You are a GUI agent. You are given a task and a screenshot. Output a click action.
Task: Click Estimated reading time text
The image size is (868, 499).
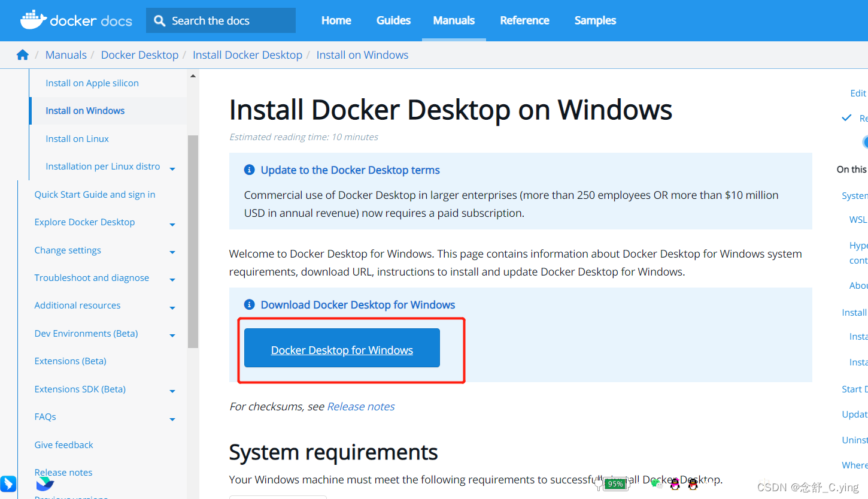pyautogui.click(x=304, y=137)
